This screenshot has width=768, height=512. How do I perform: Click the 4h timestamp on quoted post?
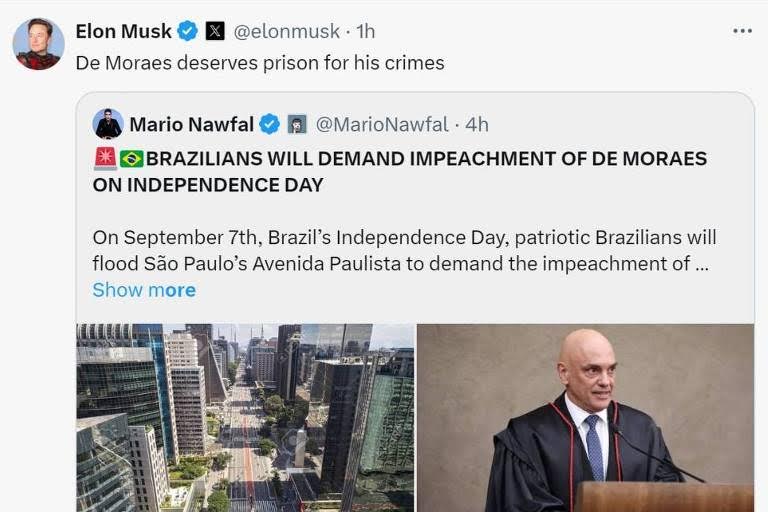point(477,124)
